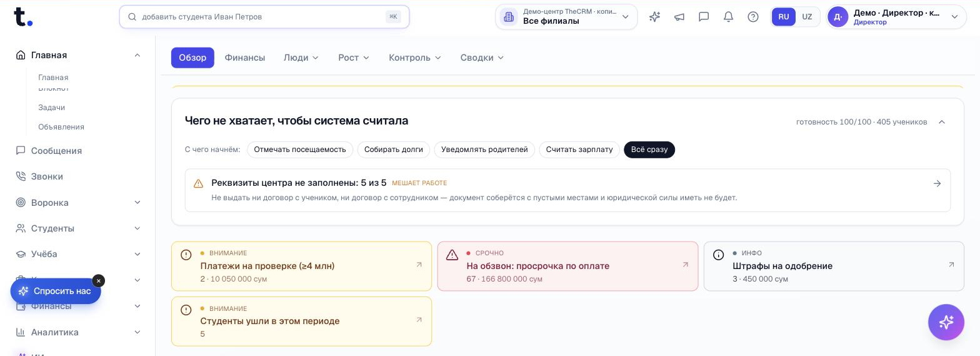Switch to the Обзор tab
This screenshot has width=980, height=356.
point(192,58)
